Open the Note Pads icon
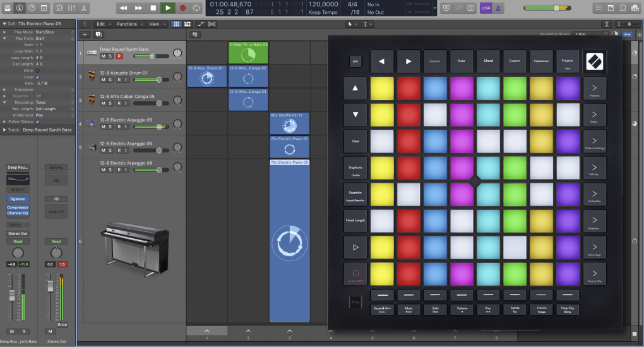This screenshot has height=347, width=644. (x=611, y=8)
